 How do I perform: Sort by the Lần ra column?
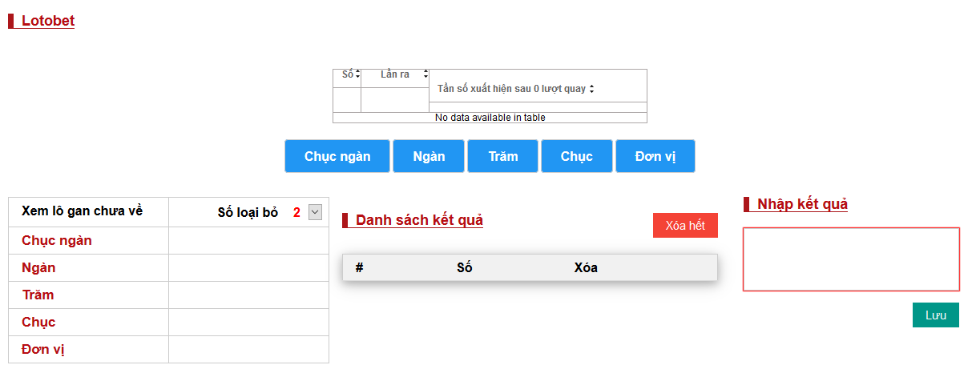point(395,74)
